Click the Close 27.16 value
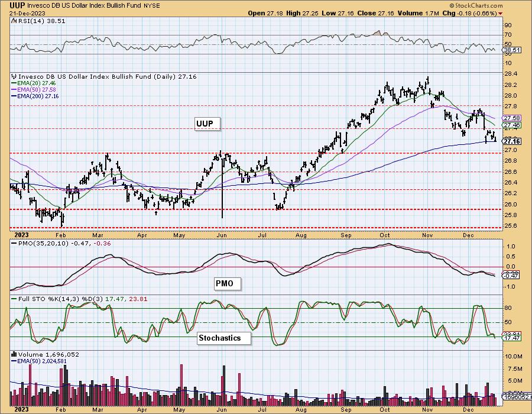Image resolution: width=532 pixels, height=414 pixels. click(x=375, y=13)
